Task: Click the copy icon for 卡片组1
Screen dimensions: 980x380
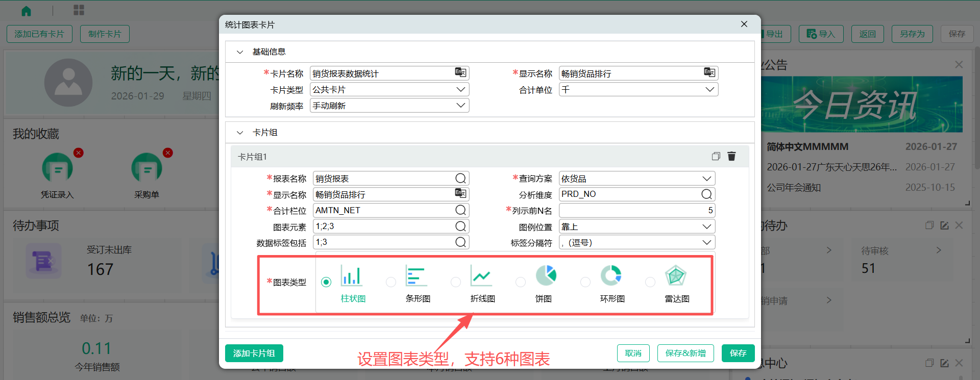Action: [x=716, y=156]
